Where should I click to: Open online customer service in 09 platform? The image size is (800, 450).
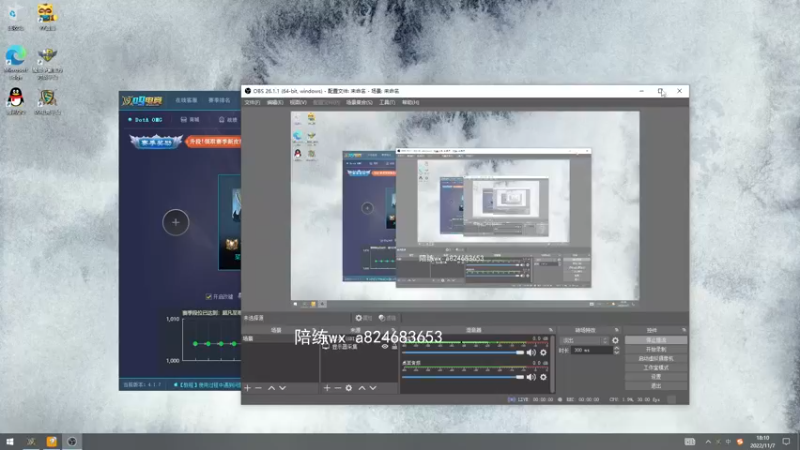pos(186,101)
